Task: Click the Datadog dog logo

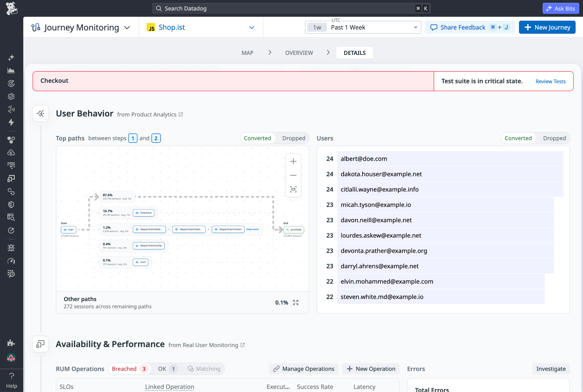Action: click(x=11, y=9)
